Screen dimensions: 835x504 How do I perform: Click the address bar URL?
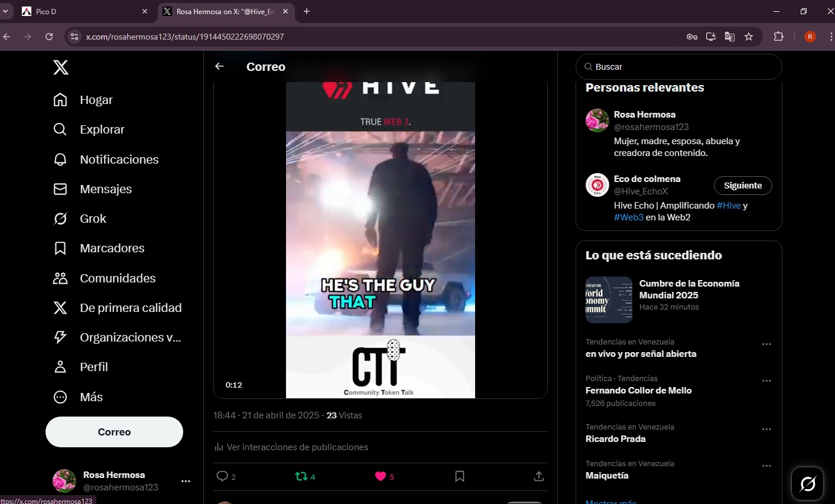tap(185, 37)
